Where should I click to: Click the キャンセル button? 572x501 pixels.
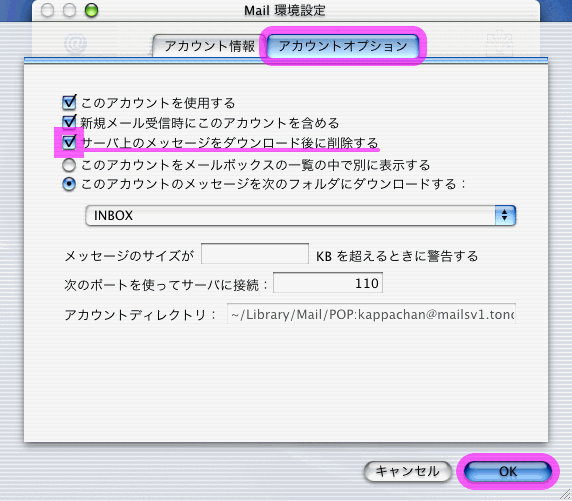tap(407, 471)
